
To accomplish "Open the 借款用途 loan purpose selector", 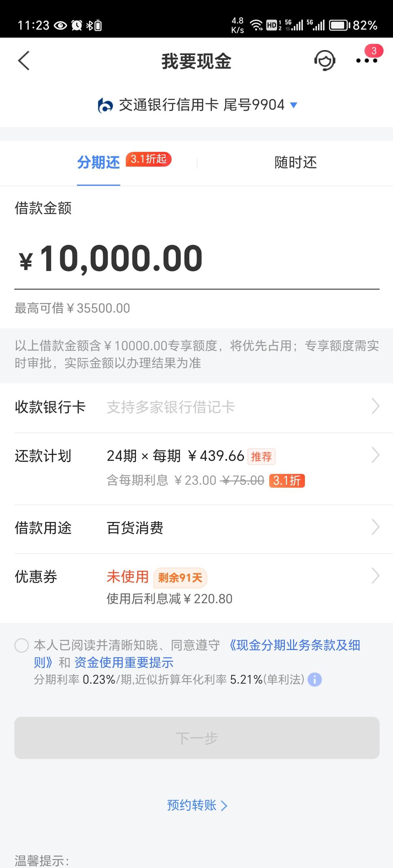I will pos(196,528).
